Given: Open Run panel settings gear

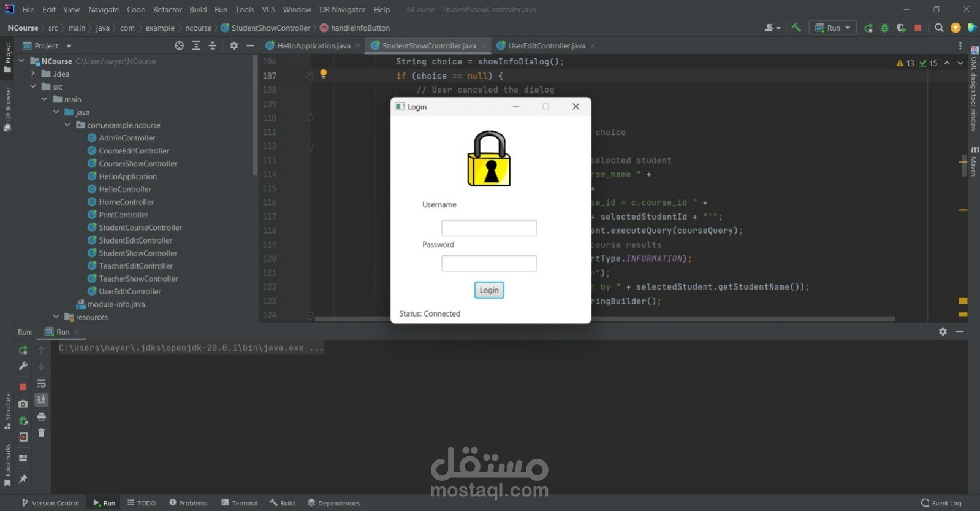Looking at the screenshot, I should point(943,331).
